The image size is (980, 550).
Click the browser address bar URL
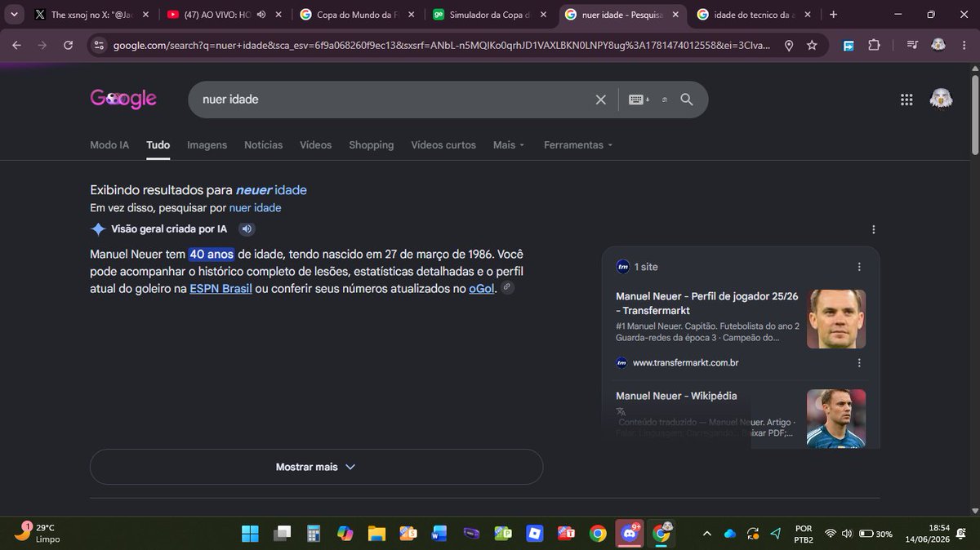tap(441, 46)
